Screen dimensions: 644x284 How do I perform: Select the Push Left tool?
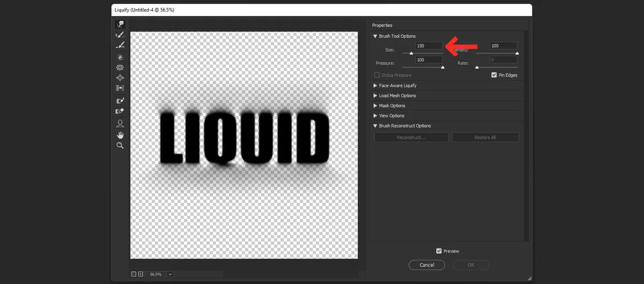[120, 88]
